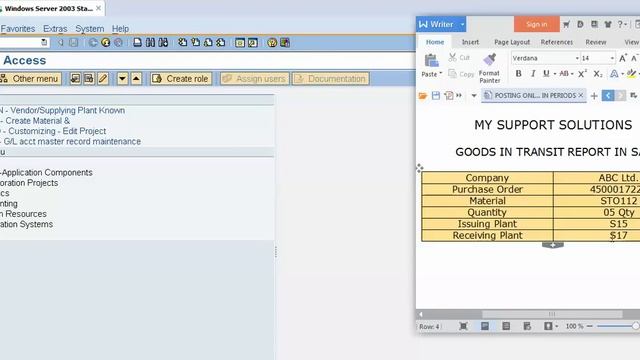
Task: Click the Paste clipboard icon in Writer
Action: click(431, 60)
